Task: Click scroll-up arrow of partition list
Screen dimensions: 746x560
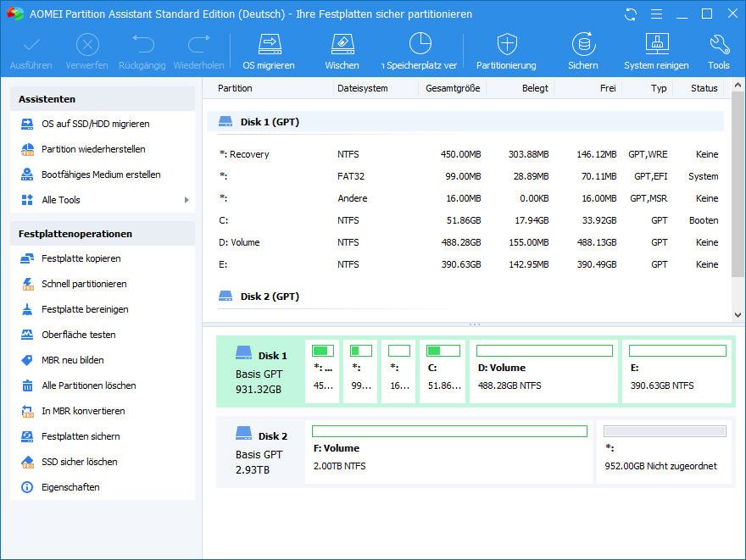Action: pos(738,85)
